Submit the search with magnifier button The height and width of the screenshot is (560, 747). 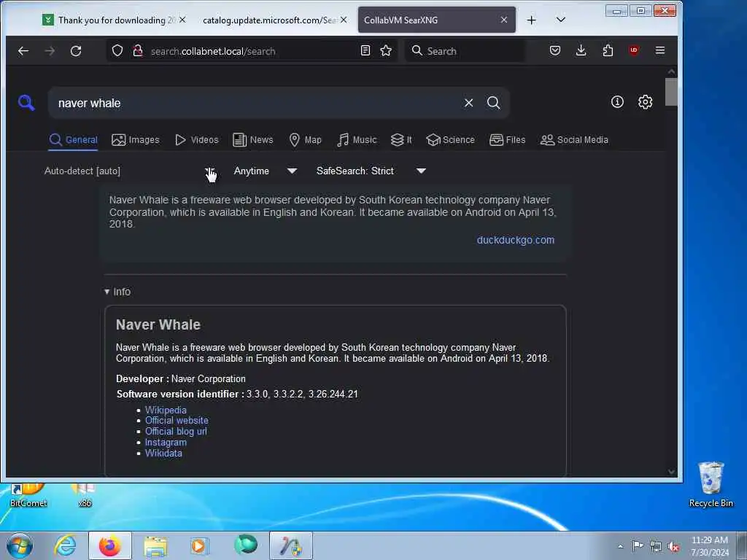click(x=494, y=103)
